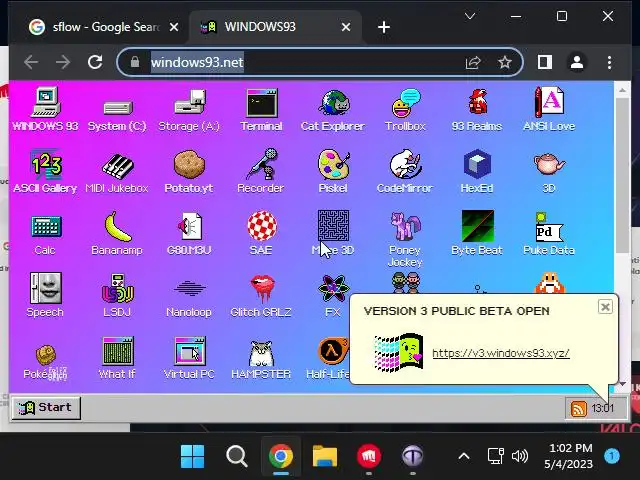Open Chrome three-dot menu
The image size is (640, 480).
coord(609,62)
